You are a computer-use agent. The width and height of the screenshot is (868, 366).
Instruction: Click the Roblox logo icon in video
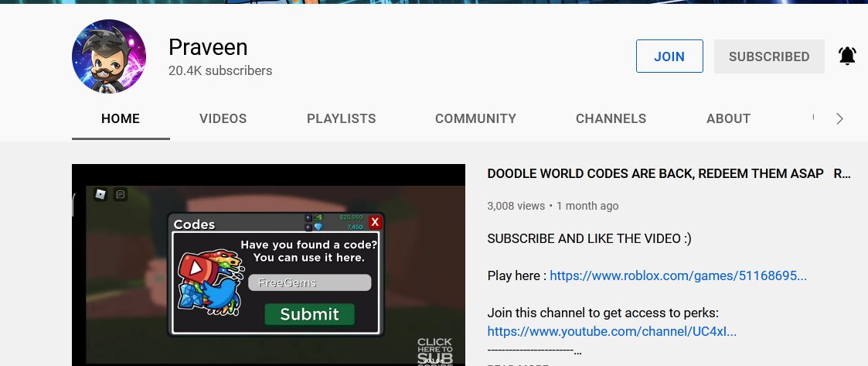[100, 194]
